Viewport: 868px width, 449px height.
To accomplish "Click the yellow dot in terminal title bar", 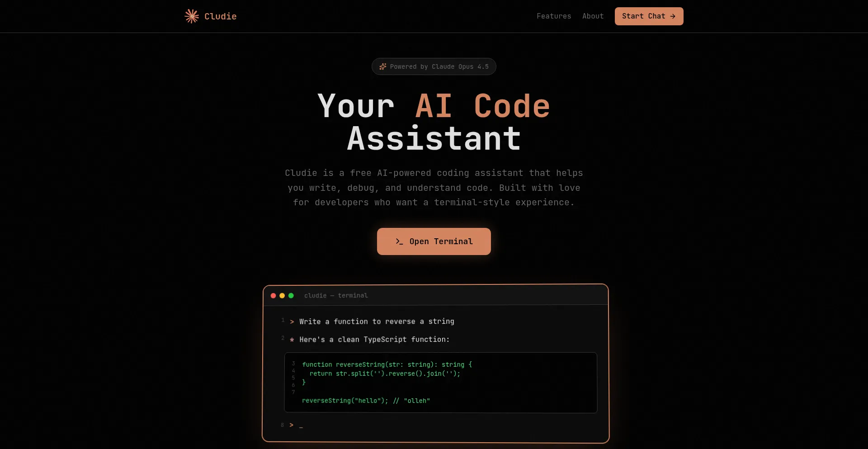I will (282, 296).
